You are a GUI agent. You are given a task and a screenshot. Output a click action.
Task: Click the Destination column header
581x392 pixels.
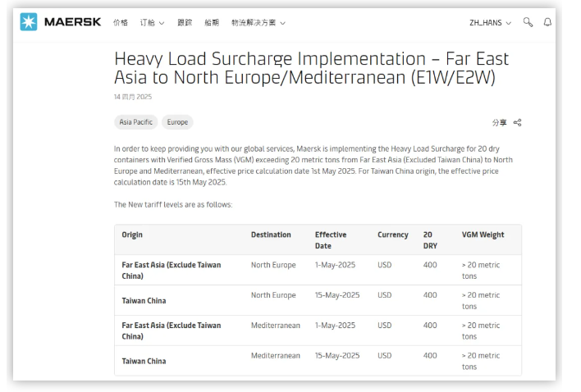click(x=271, y=235)
